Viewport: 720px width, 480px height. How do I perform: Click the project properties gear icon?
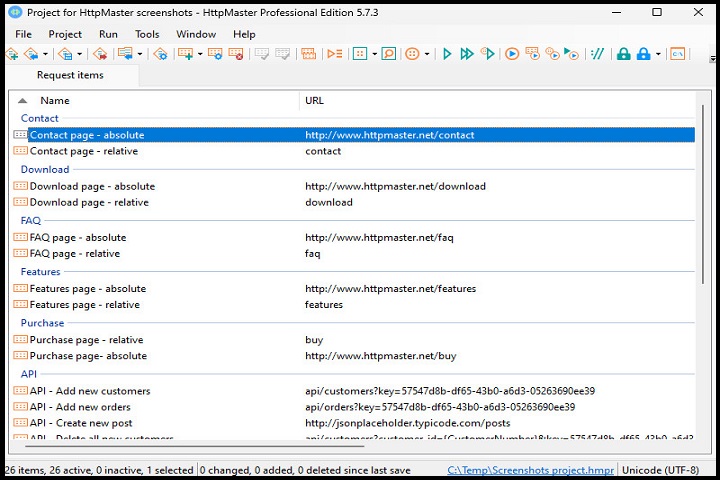160,54
